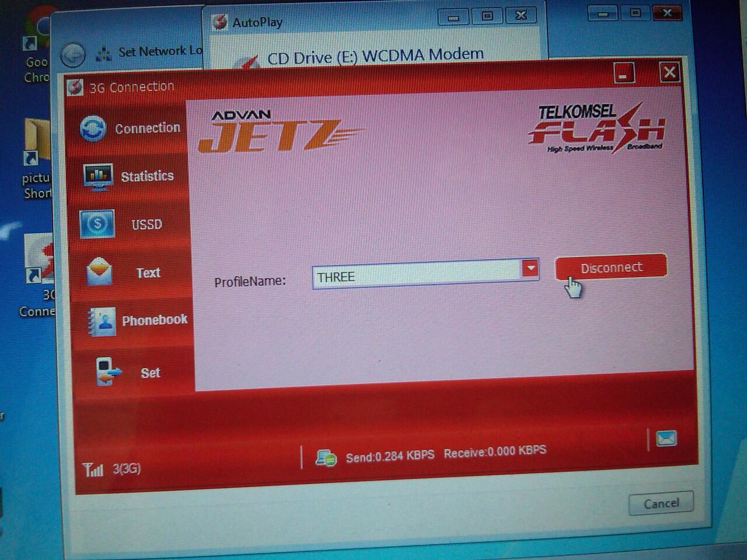Open the Statistics chart icon

(97, 177)
